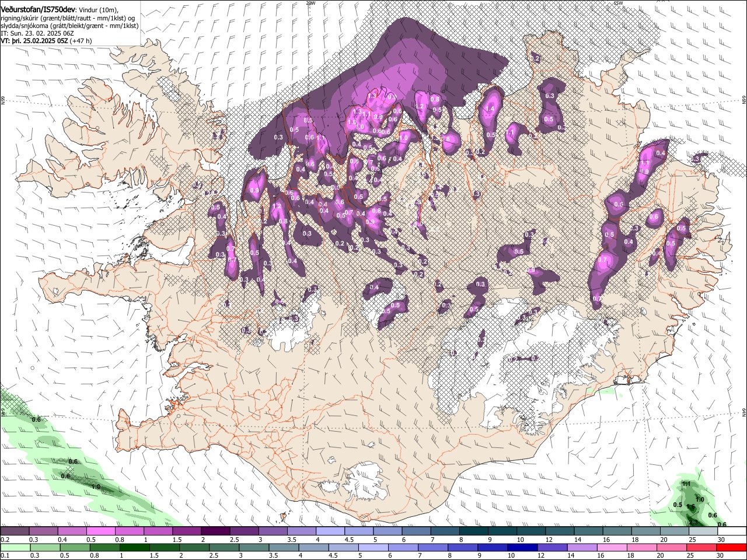Pick the pink rain swatch between 18 and 20

pos(641,548)
